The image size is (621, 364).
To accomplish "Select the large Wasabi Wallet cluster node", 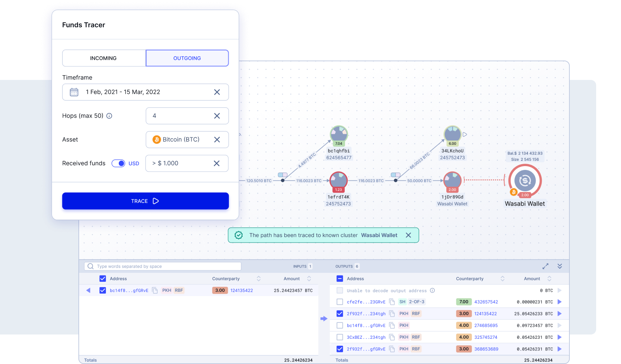I will pyautogui.click(x=525, y=180).
